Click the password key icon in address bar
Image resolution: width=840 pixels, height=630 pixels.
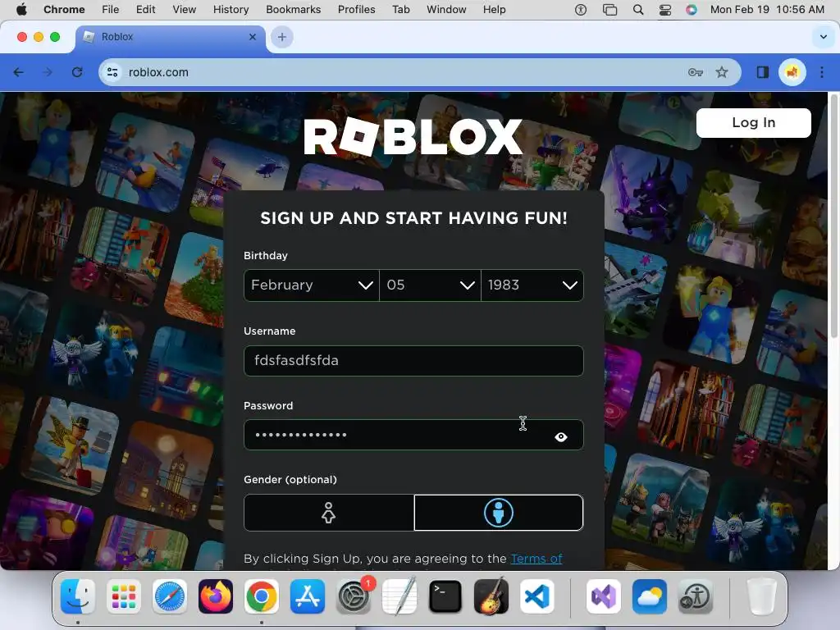pyautogui.click(x=695, y=72)
